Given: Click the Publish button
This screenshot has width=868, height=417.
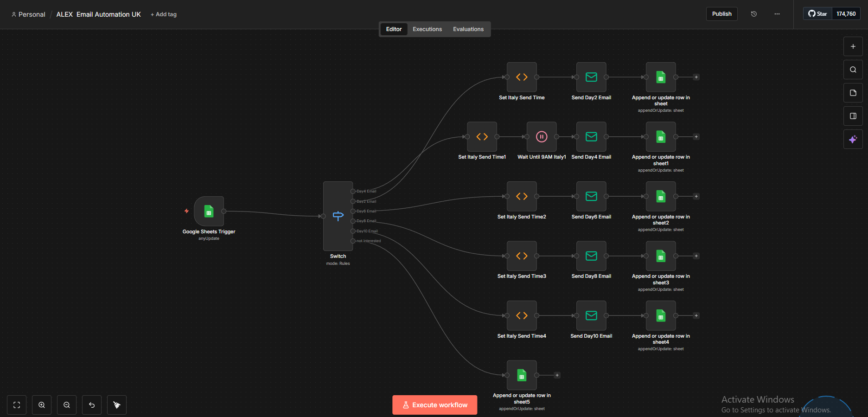Looking at the screenshot, I should (721, 14).
